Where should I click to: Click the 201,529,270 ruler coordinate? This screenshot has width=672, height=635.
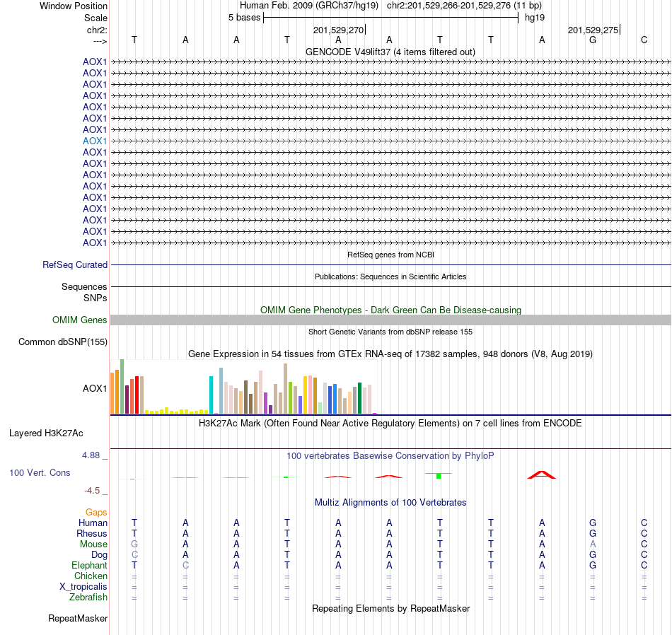[x=338, y=30]
